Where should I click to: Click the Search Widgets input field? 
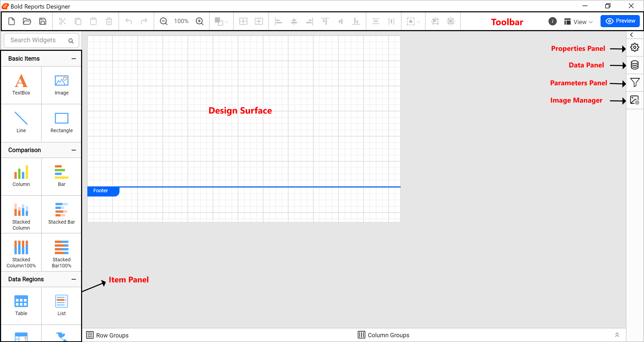(41, 40)
